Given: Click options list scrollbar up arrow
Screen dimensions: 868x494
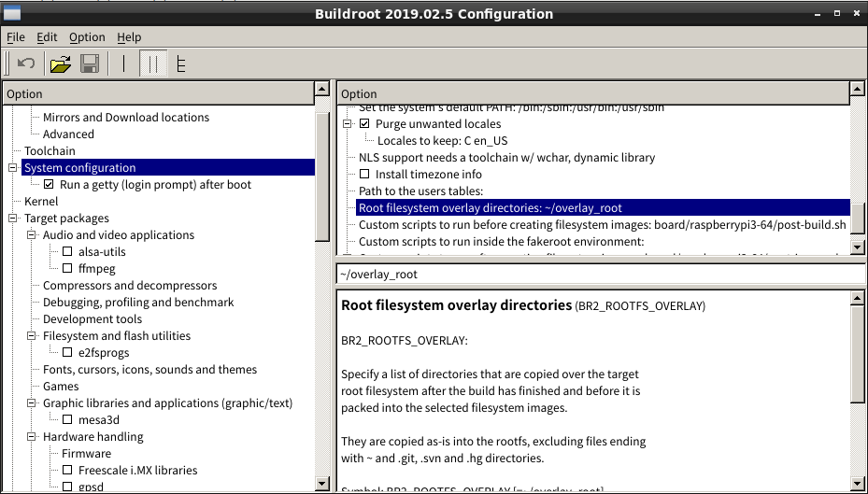Looking at the screenshot, I should pyautogui.click(x=857, y=89).
